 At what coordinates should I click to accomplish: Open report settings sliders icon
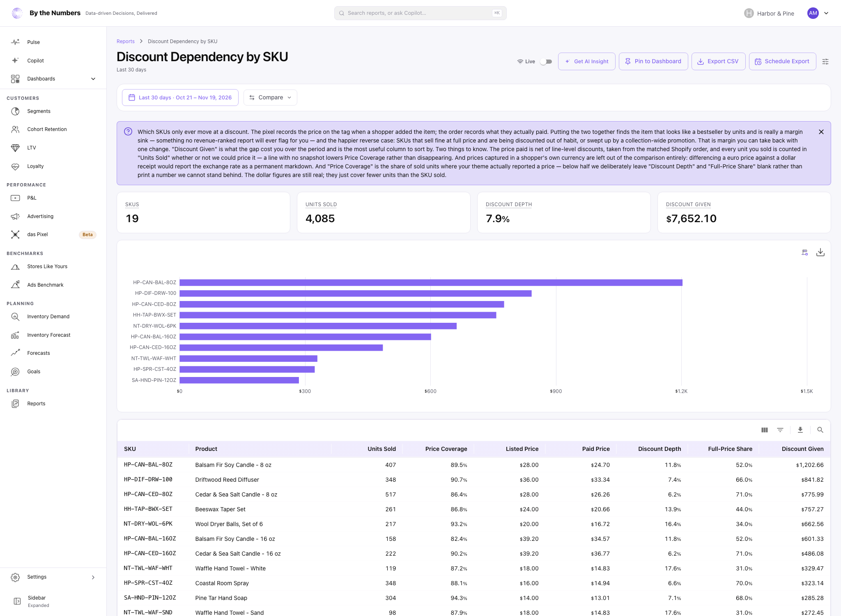825,62
